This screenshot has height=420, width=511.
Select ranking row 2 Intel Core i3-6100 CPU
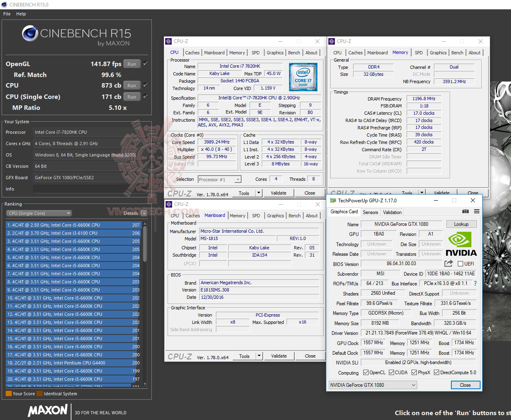(x=73, y=233)
